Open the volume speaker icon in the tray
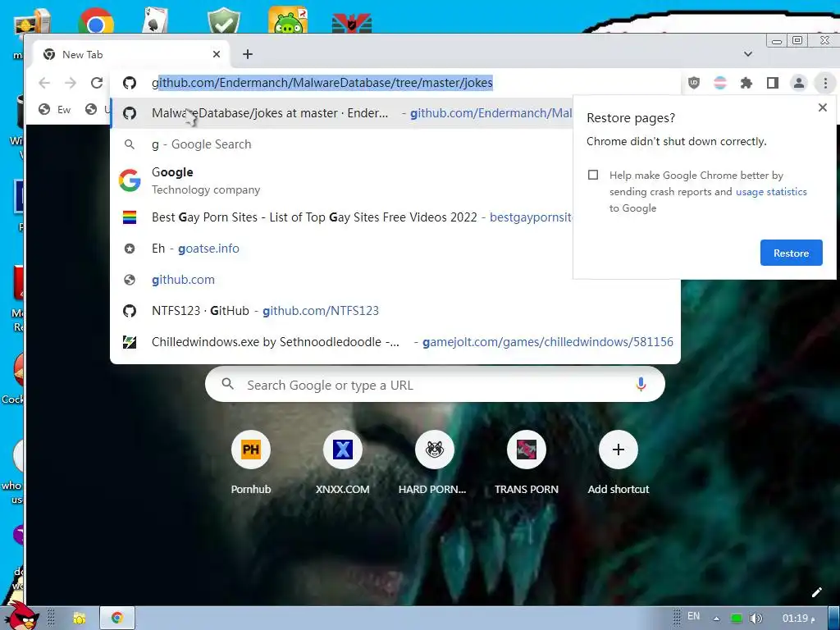This screenshot has height=630, width=840. click(x=756, y=619)
